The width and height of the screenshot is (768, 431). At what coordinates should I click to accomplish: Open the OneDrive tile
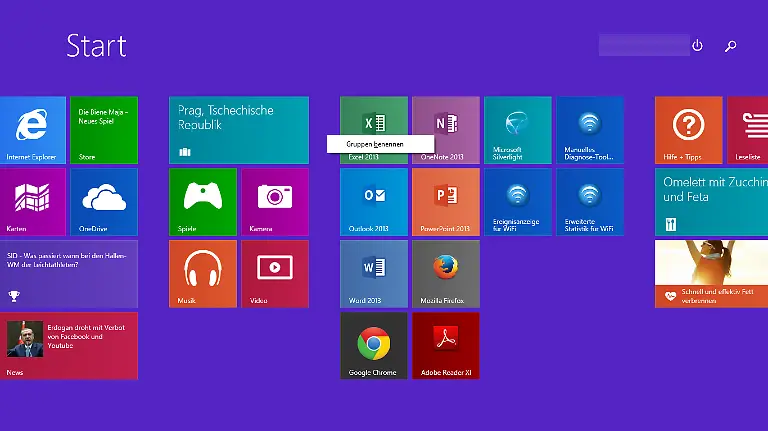(104, 202)
